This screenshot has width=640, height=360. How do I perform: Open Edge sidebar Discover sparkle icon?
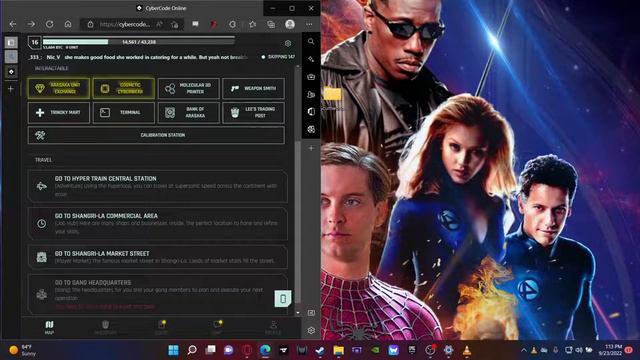[311, 59]
